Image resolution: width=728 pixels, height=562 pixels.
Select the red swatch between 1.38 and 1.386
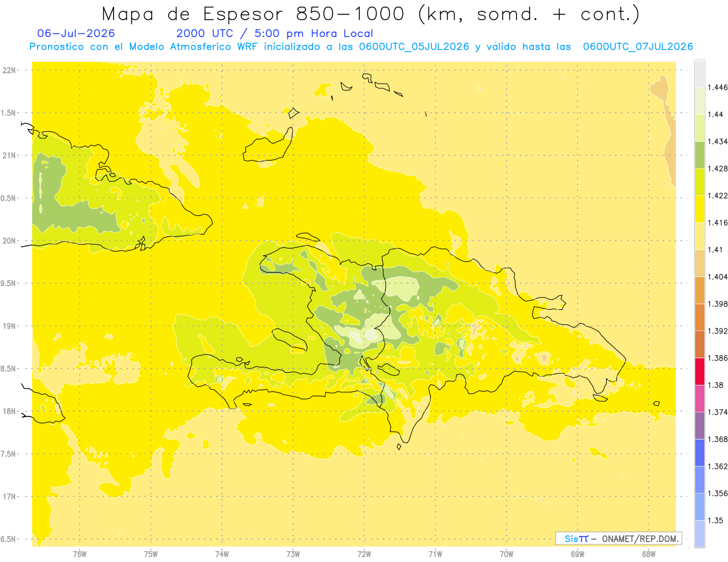click(699, 371)
